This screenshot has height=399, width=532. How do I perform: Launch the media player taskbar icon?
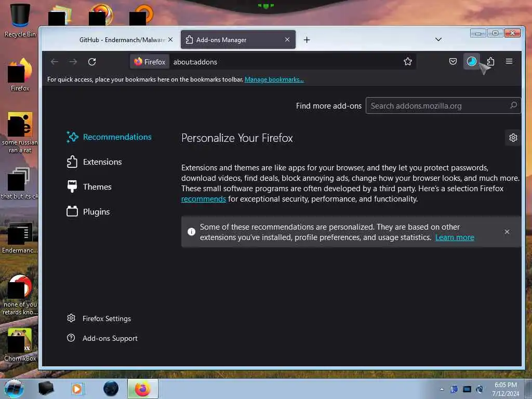click(77, 389)
